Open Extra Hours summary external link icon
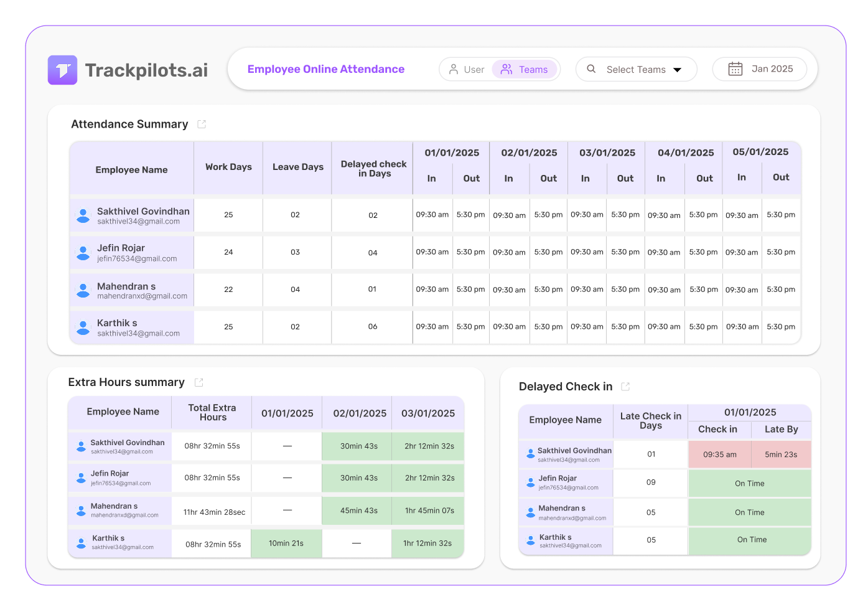The height and width of the screenshot is (612, 868). pyautogui.click(x=199, y=382)
